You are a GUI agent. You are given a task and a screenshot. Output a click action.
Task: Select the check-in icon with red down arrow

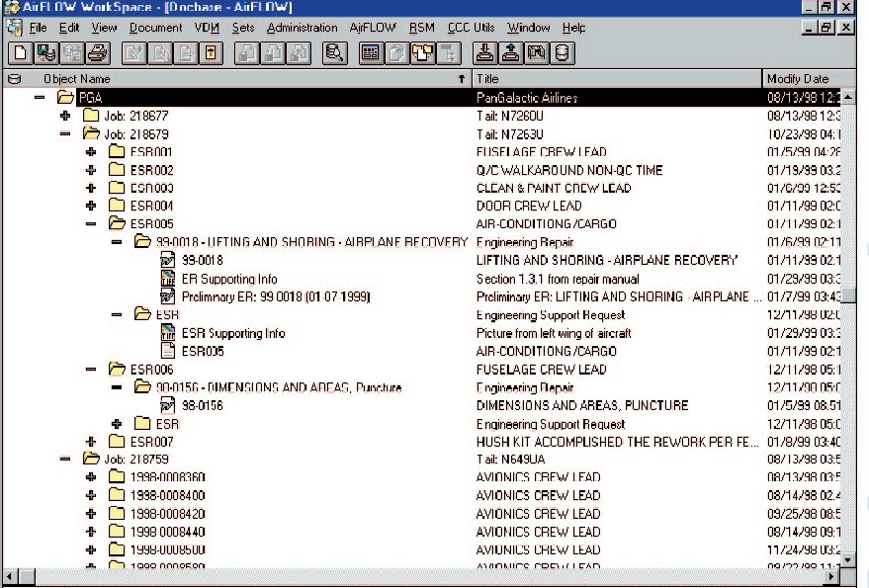[484, 53]
